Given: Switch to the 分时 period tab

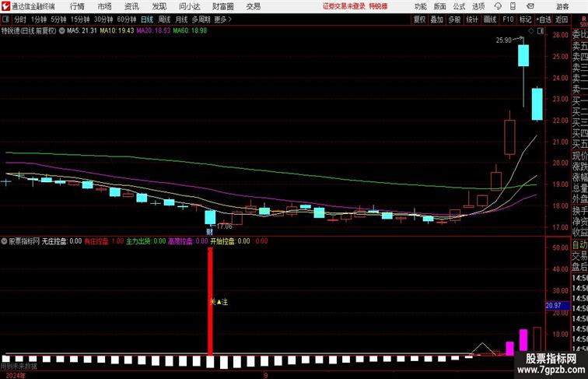Looking at the screenshot, I should 20,19.
